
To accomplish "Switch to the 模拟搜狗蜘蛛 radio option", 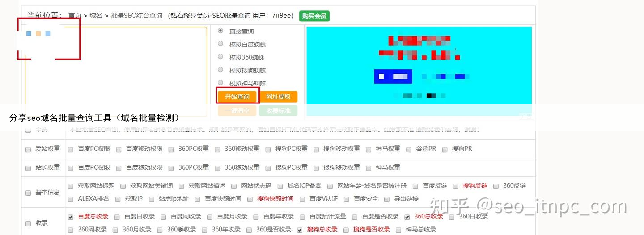I will [x=220, y=70].
